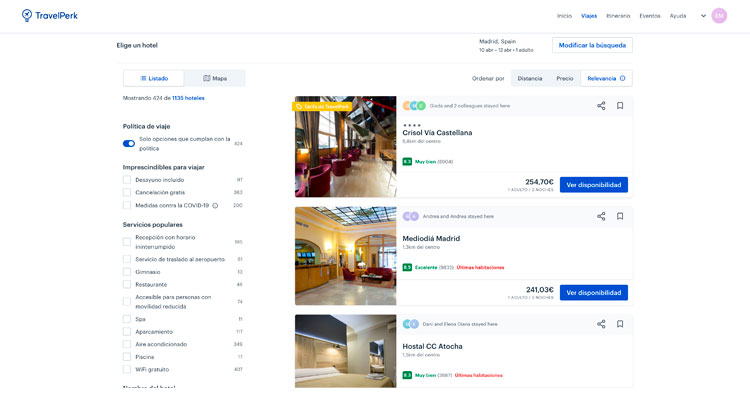Image resolution: width=750 pixels, height=415 pixels.
Task: Open Ayuda in navigation
Action: pos(678,16)
